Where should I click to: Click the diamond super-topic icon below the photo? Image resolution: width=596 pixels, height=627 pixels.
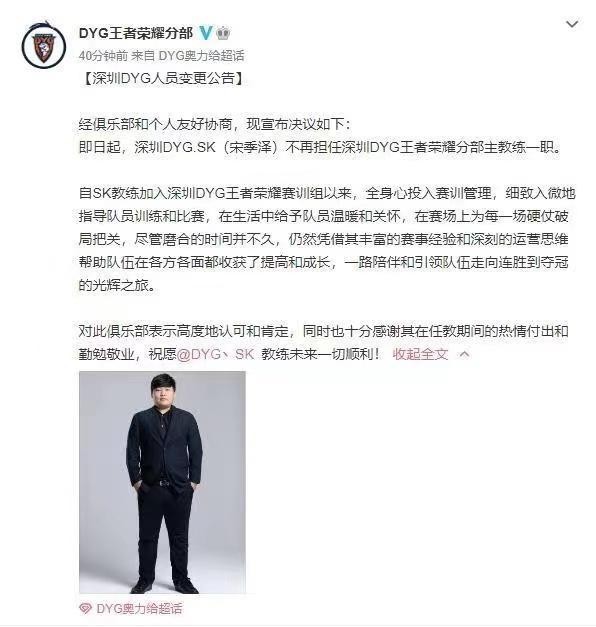point(86,609)
